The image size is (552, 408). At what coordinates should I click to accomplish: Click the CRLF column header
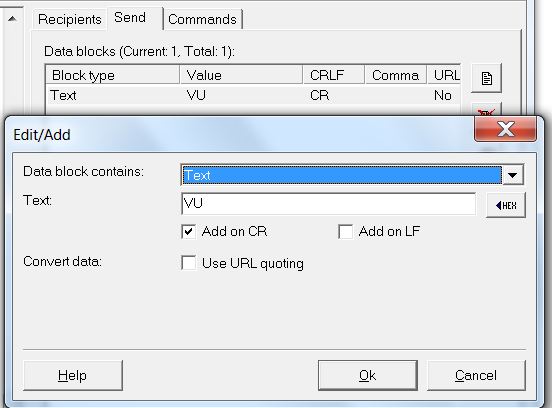click(x=333, y=75)
